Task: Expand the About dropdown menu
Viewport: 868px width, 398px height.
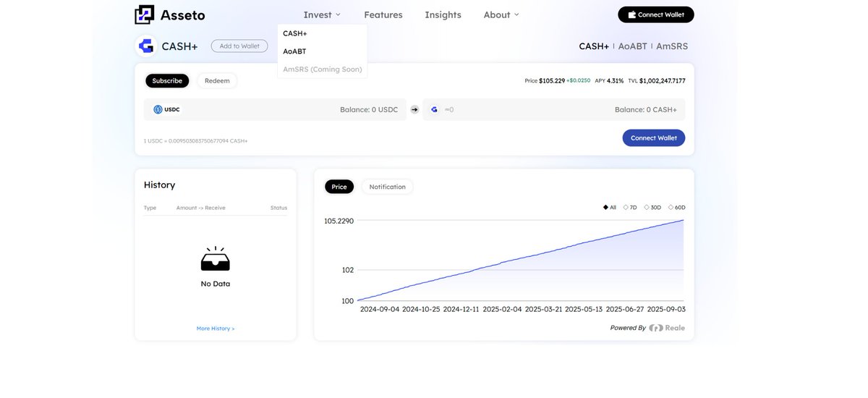Action: click(501, 14)
